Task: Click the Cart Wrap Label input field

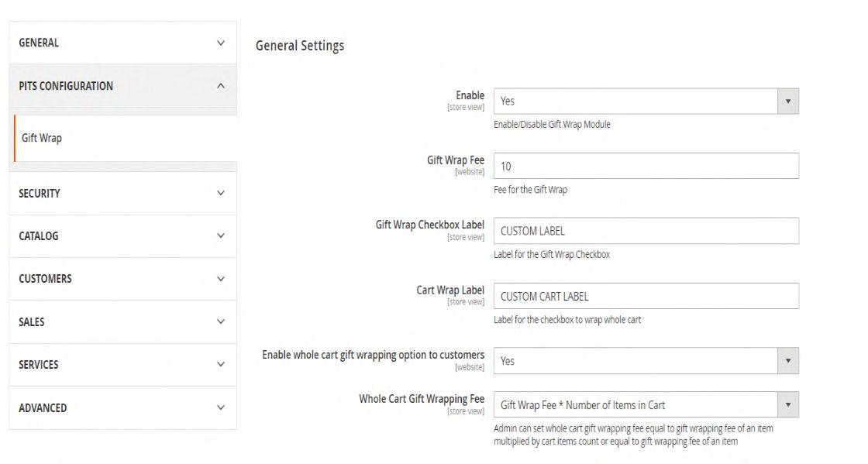Action: pyautogui.click(x=646, y=296)
